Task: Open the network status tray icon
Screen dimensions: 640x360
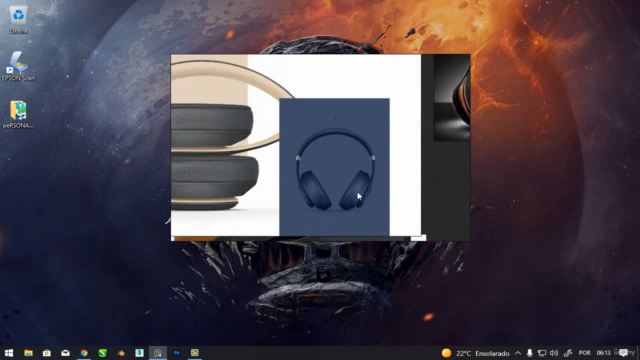Action: pyautogui.click(x=542, y=353)
